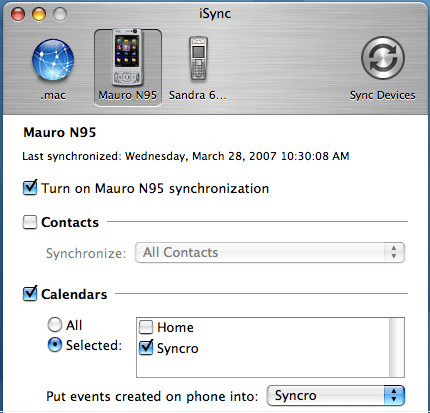Enable the Contacts checkbox
Screen dimensions: 430x413
pos(30,222)
